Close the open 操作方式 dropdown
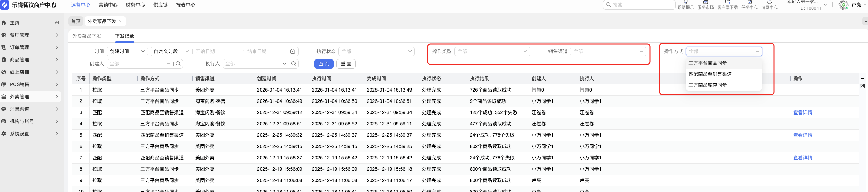868x192 pixels. click(724, 51)
